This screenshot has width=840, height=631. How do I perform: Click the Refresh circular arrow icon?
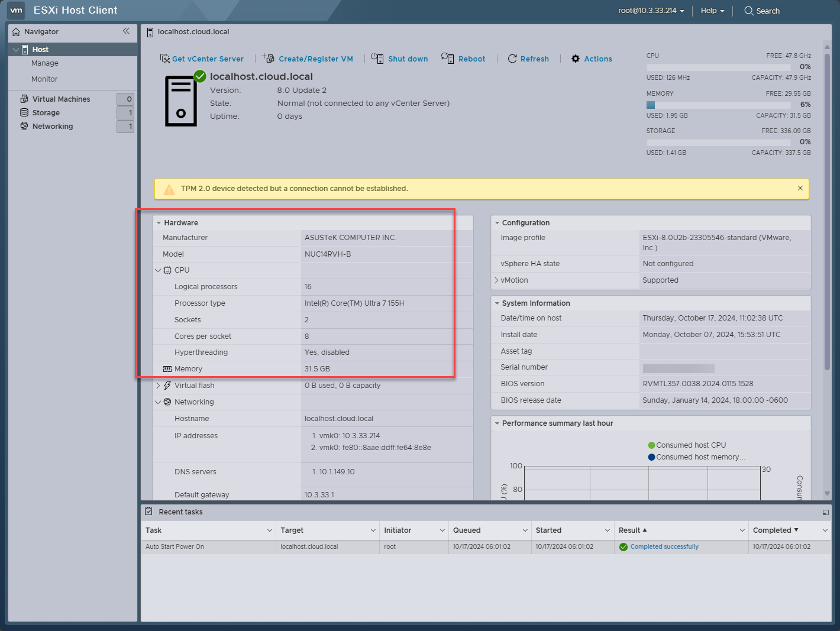[x=512, y=59]
